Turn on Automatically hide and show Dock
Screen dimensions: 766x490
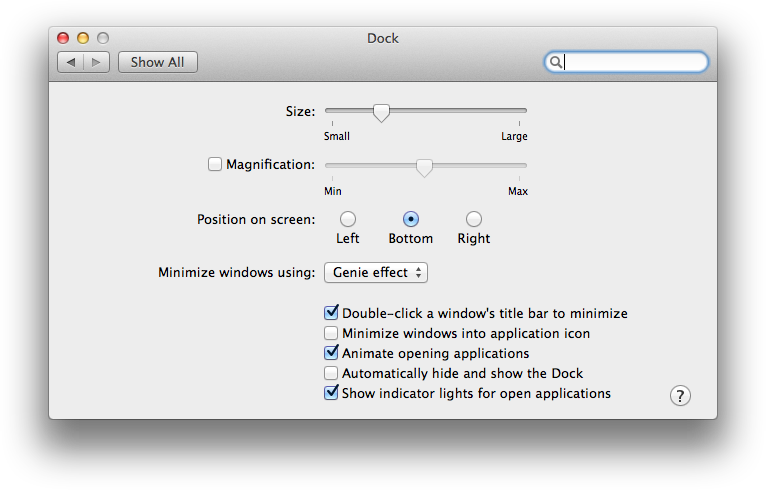[332, 373]
